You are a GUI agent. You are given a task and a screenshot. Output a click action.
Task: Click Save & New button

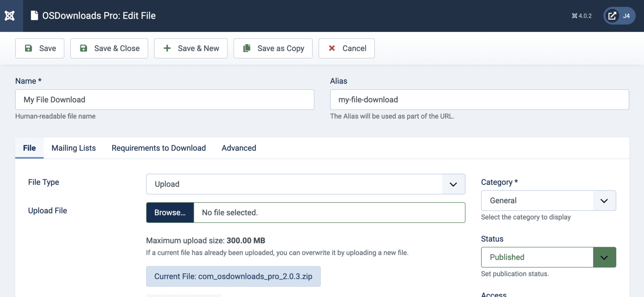pyautogui.click(x=191, y=48)
